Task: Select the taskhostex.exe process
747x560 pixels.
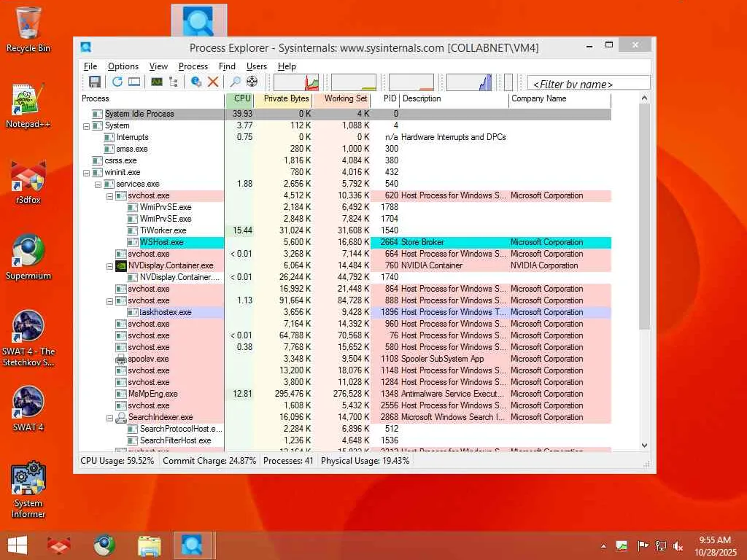Action: (x=345, y=312)
